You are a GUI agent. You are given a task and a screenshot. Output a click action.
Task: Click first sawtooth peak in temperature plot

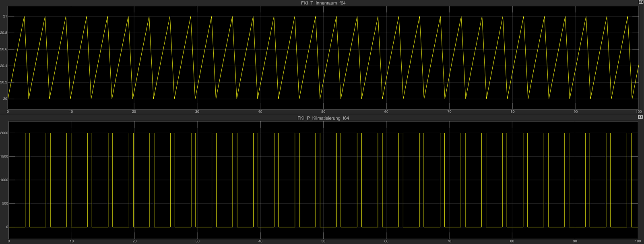(25, 17)
